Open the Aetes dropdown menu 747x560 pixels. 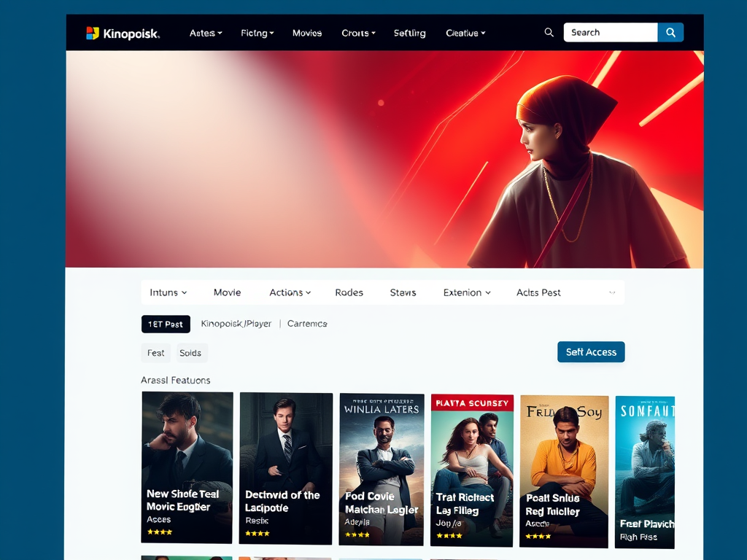pos(206,33)
